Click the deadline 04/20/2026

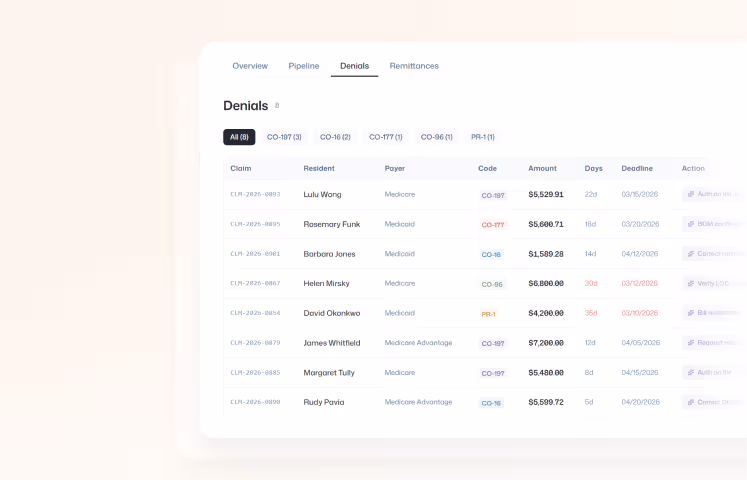coord(640,402)
